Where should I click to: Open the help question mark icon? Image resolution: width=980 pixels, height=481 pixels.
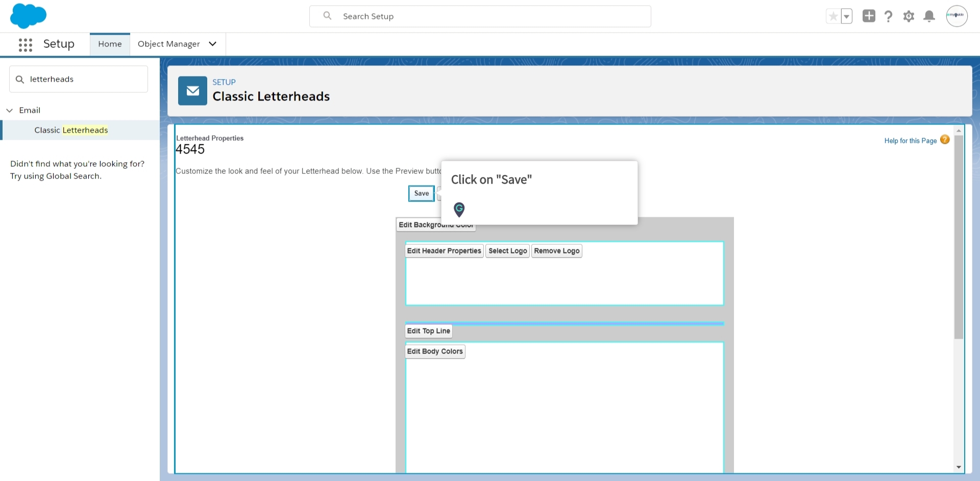pyautogui.click(x=889, y=16)
